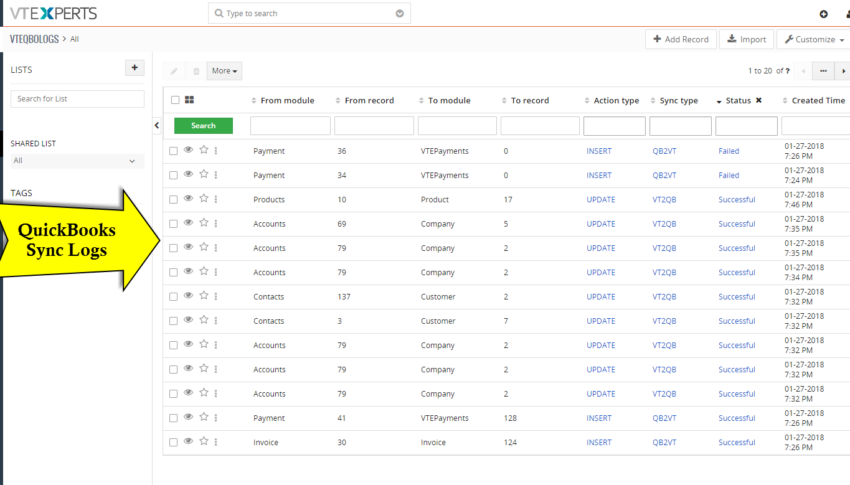Open UPDATE link in Products row
Viewport: 850px width, 485px height.
(x=601, y=200)
